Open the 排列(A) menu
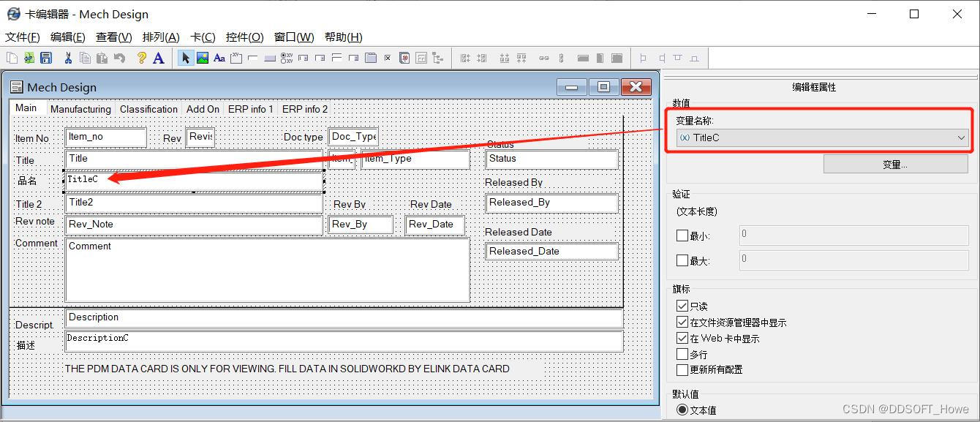Screen dimensions: 980x422 [x=161, y=37]
